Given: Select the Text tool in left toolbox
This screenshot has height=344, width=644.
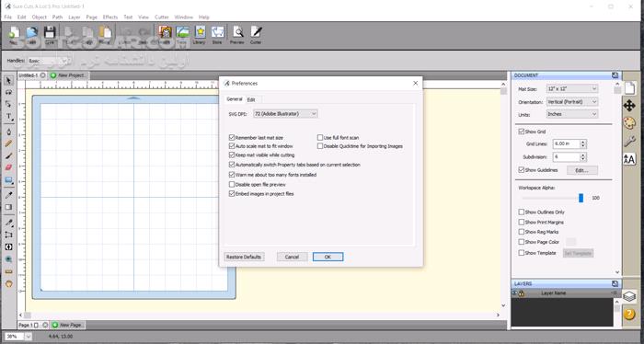Looking at the screenshot, I should click(x=8, y=117).
